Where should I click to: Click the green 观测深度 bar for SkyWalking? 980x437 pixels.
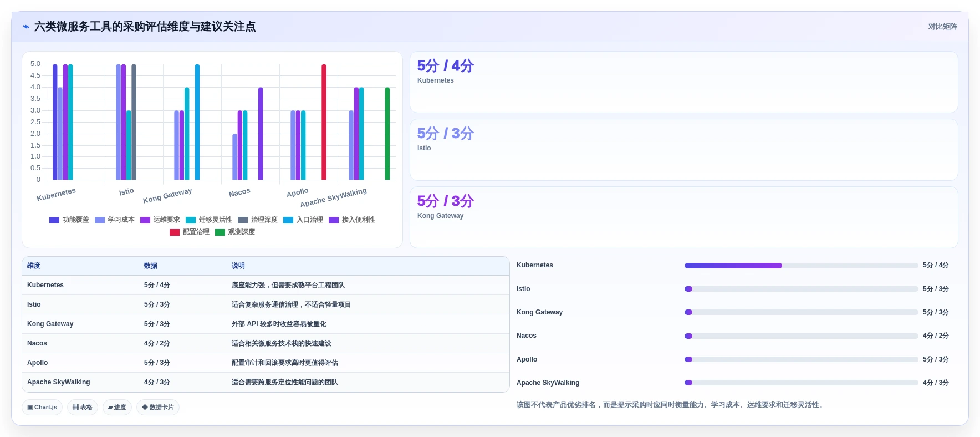click(x=387, y=134)
